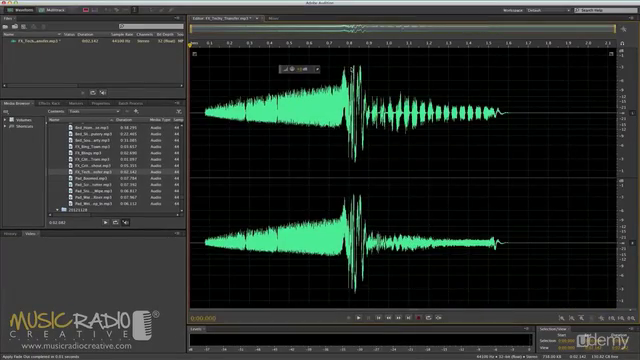Screen dimensions: 640x360
Task: Expand the Shortcuts tree node
Action: click(5, 126)
